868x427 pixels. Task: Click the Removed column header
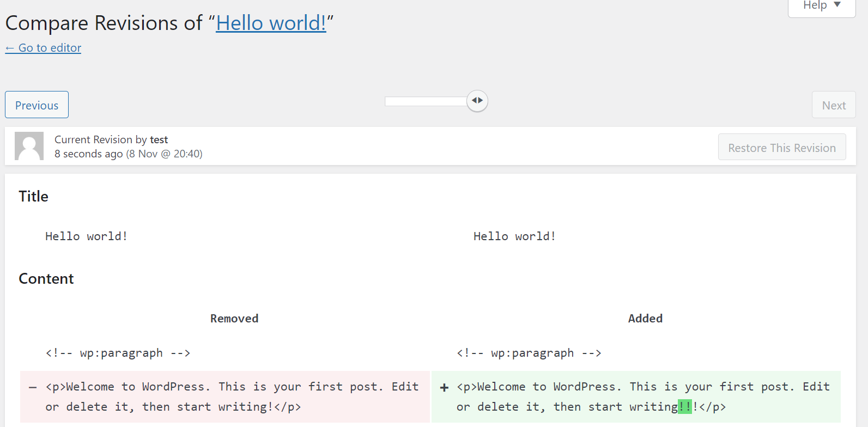[x=234, y=319]
